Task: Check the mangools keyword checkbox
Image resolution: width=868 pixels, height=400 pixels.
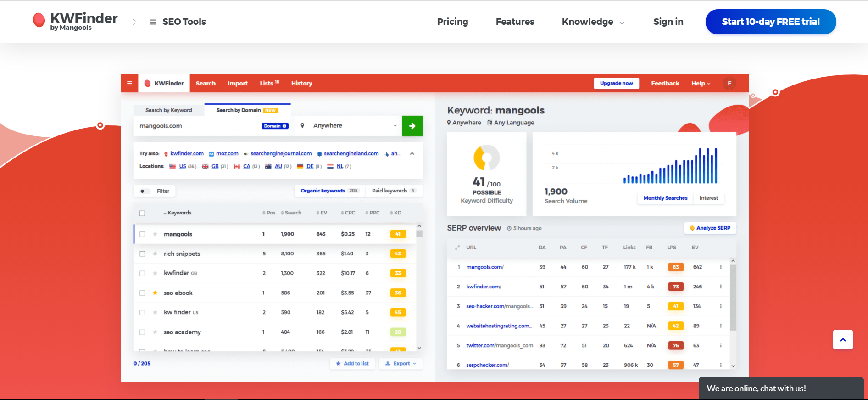Action: [142, 234]
